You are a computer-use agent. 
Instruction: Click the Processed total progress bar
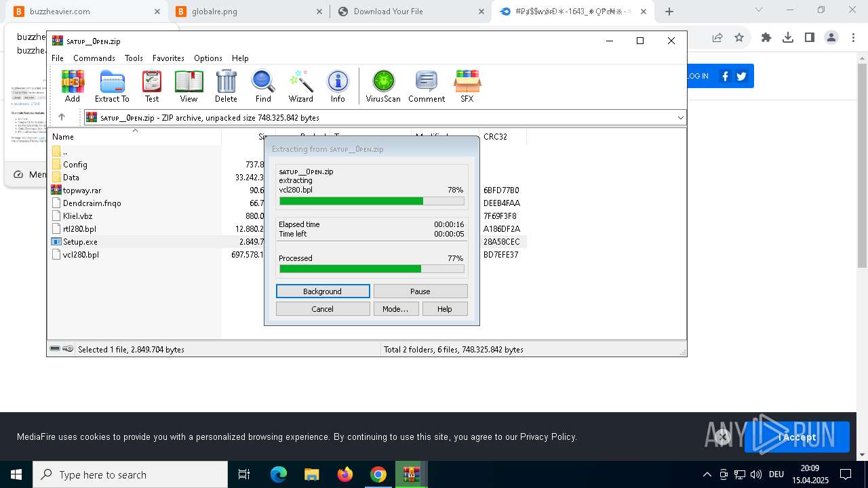(372, 269)
